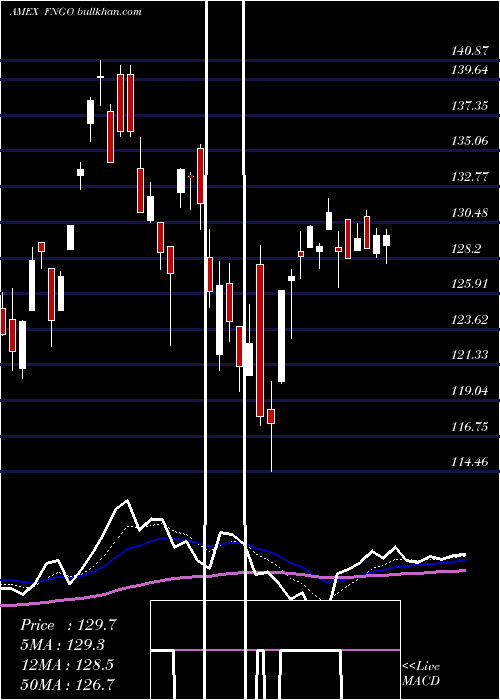The image size is (500, 700).
Task: Click the 114.46 price level label
Action: tap(470, 462)
